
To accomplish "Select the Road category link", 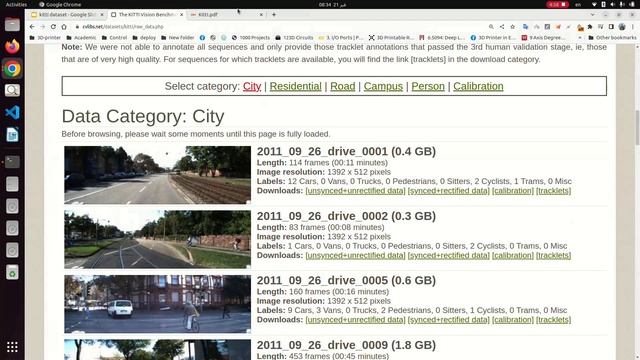I will (x=342, y=86).
